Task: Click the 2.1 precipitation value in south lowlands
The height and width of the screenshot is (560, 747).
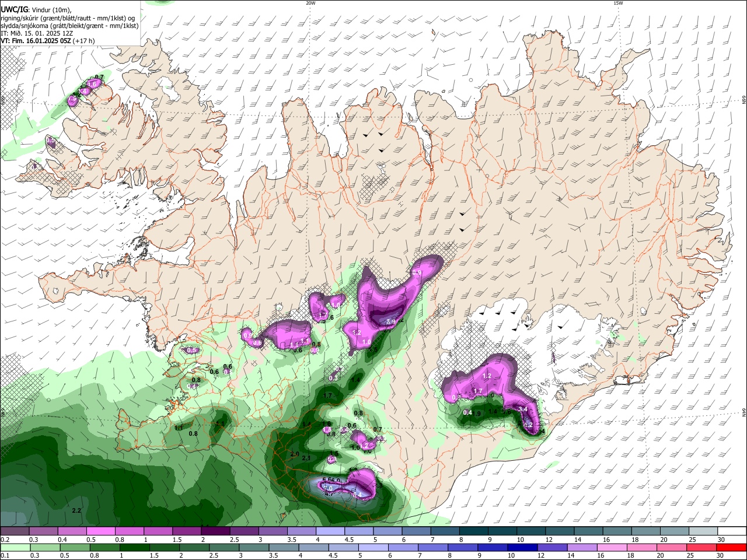Action: pyautogui.click(x=306, y=459)
